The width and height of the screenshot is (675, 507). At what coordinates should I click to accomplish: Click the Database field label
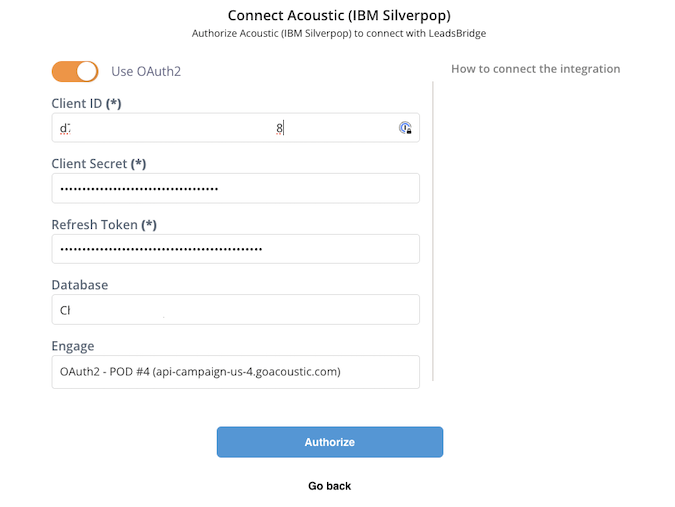coord(80,285)
